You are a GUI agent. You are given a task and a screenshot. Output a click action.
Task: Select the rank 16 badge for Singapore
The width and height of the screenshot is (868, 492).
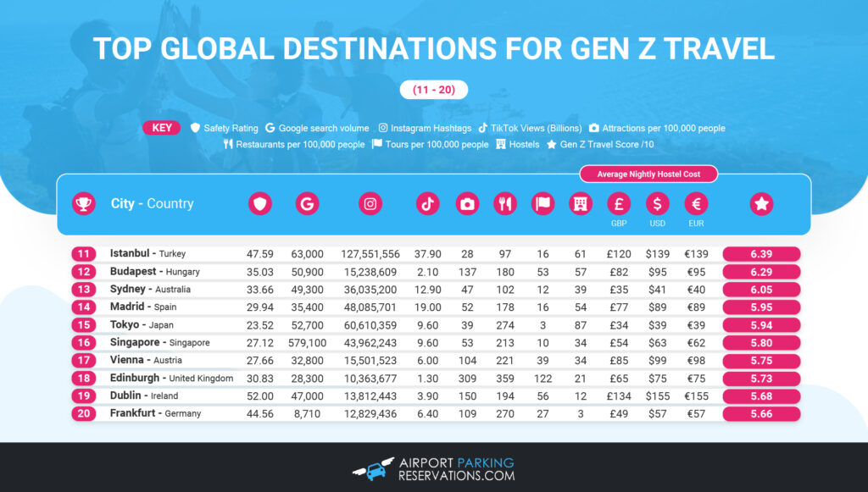(x=83, y=342)
